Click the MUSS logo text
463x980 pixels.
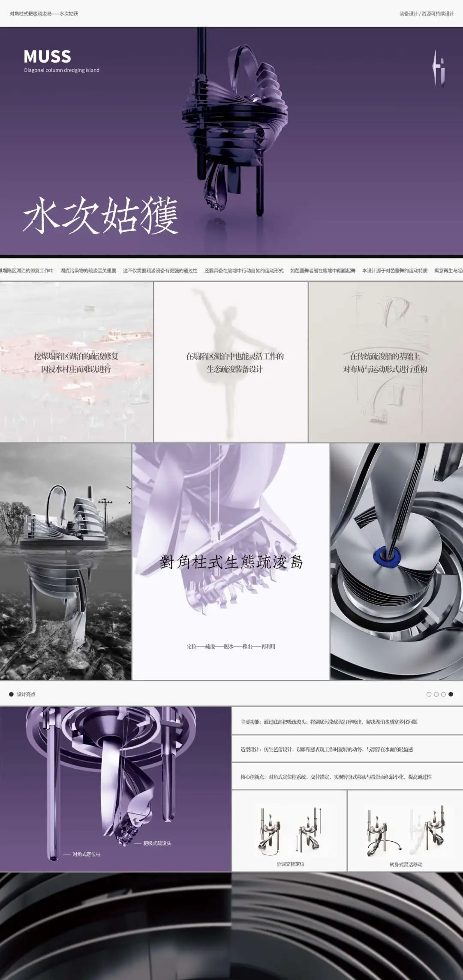[47, 57]
